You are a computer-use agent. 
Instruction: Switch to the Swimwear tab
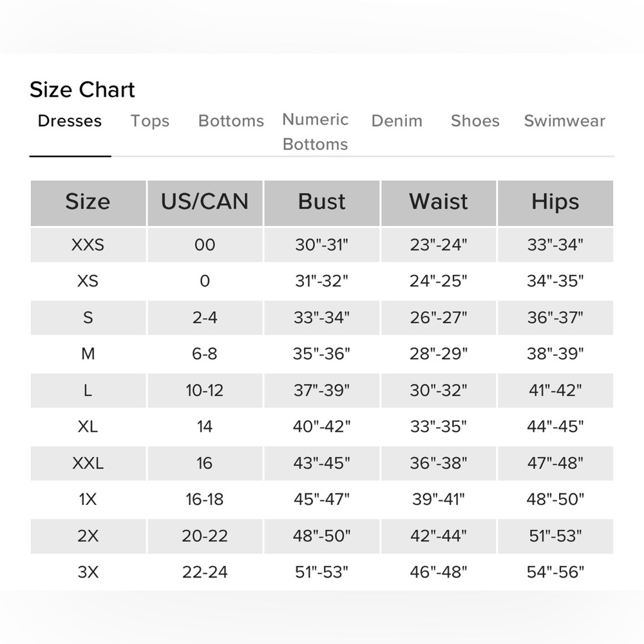pos(564,121)
